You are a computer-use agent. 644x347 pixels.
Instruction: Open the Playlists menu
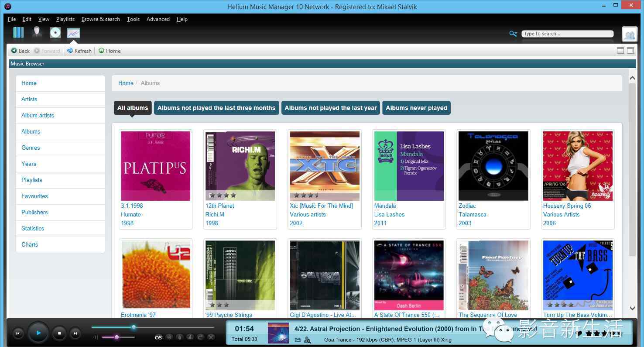click(x=65, y=19)
